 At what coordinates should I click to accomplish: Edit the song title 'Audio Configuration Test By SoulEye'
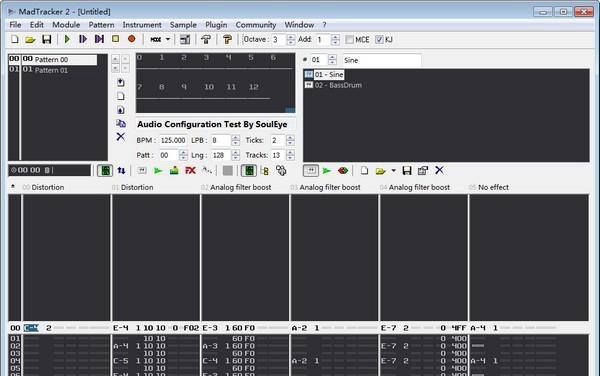pyautogui.click(x=215, y=124)
